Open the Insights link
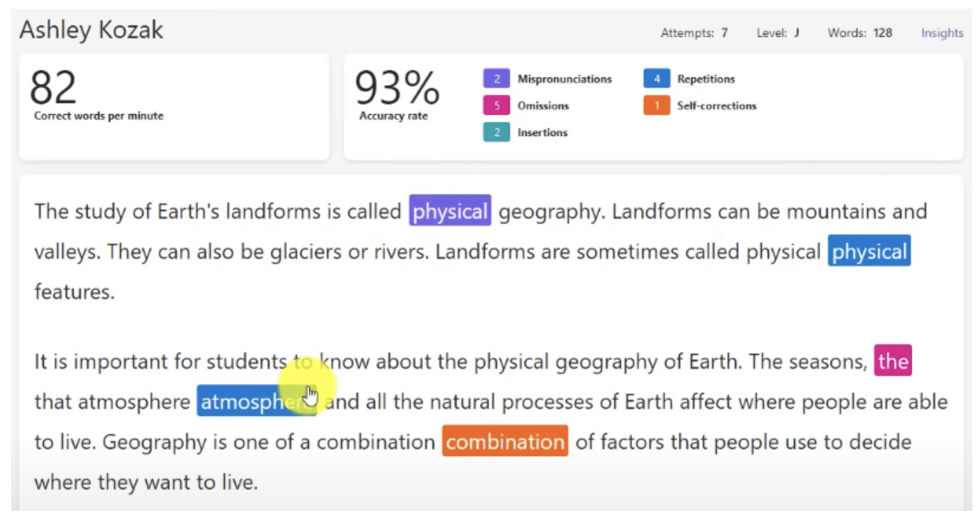 pyautogui.click(x=941, y=33)
